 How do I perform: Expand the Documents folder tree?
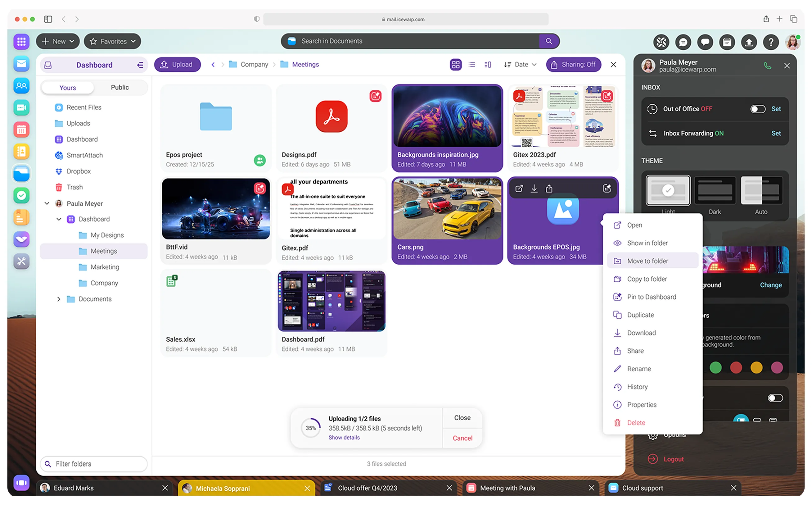pyautogui.click(x=59, y=299)
